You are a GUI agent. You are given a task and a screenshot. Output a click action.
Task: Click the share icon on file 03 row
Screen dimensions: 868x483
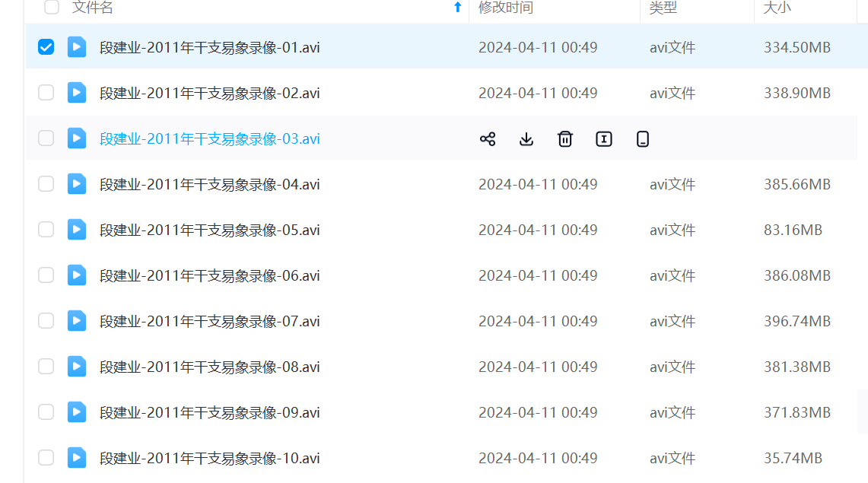pos(488,138)
